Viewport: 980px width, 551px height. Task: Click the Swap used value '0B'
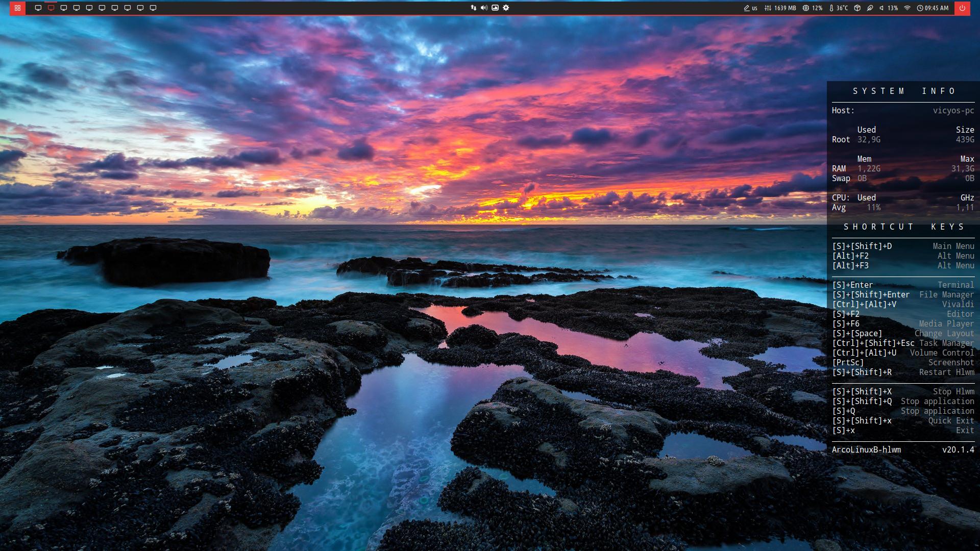(862, 178)
